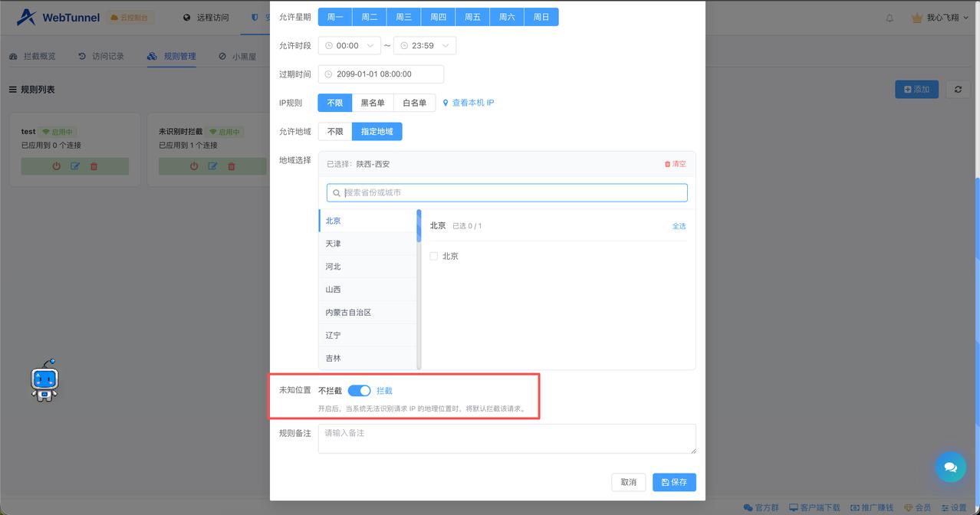
Task: Open 远程访问 in the top navigation
Action: pyautogui.click(x=206, y=18)
